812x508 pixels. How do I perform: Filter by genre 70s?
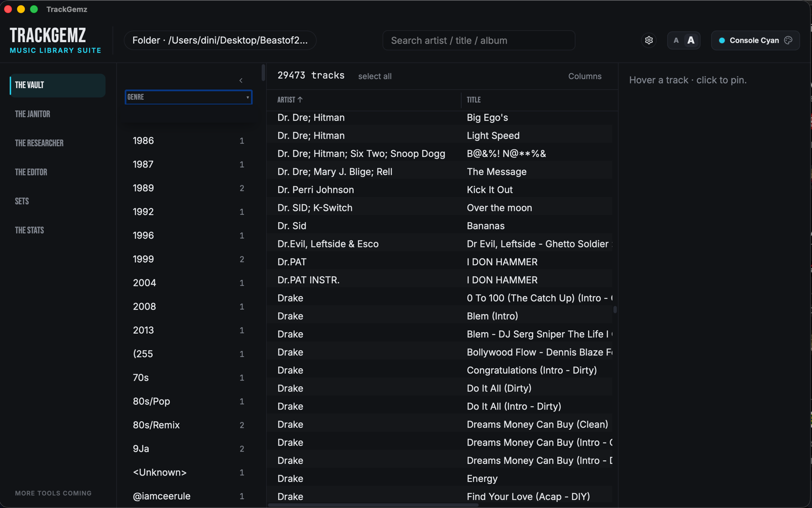[188, 377]
